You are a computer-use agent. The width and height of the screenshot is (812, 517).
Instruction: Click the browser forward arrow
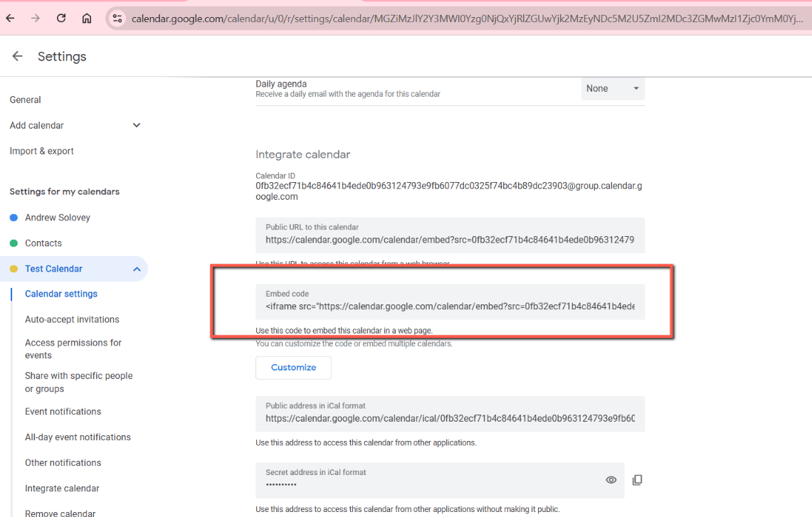35,18
